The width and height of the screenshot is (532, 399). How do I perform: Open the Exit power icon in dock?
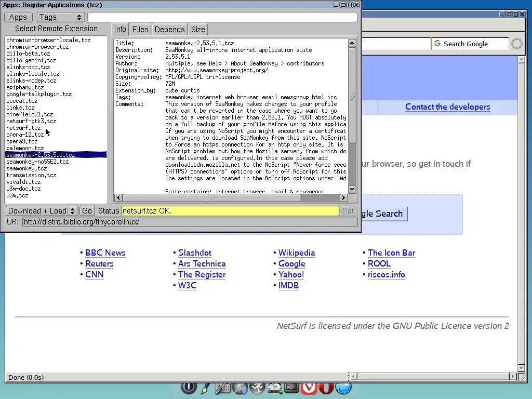tap(189, 387)
